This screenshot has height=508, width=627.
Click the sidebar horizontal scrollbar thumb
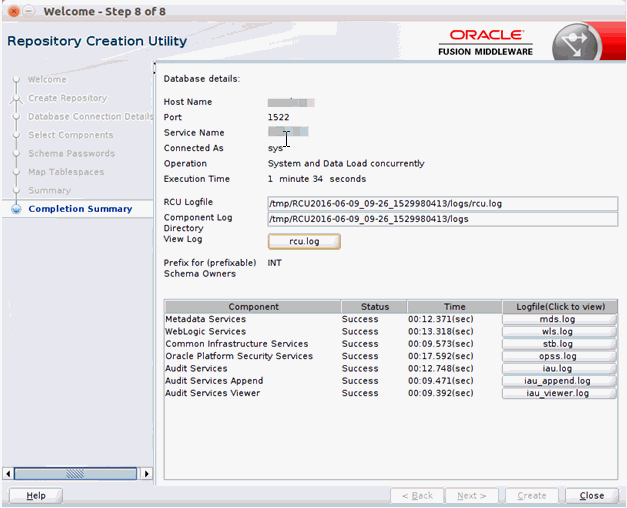coord(76,474)
